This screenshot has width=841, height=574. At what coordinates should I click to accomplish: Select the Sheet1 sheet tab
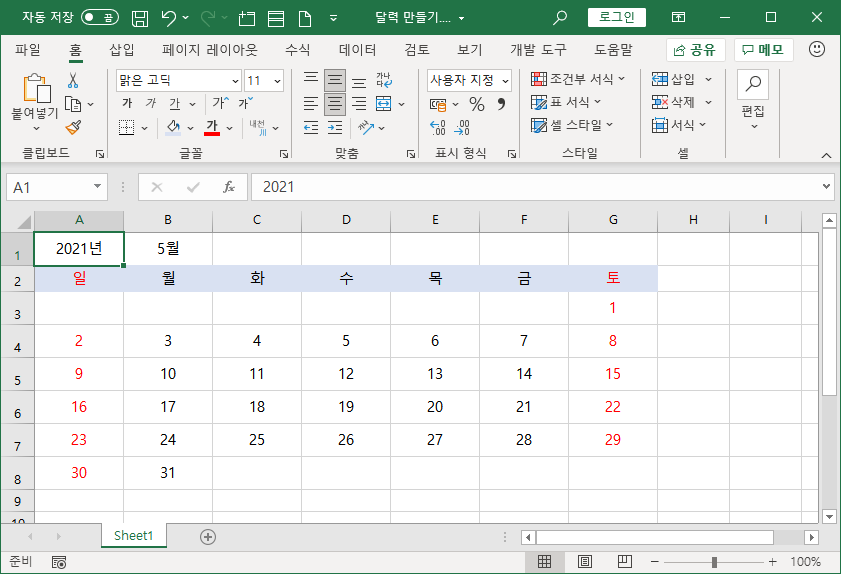tap(134, 535)
